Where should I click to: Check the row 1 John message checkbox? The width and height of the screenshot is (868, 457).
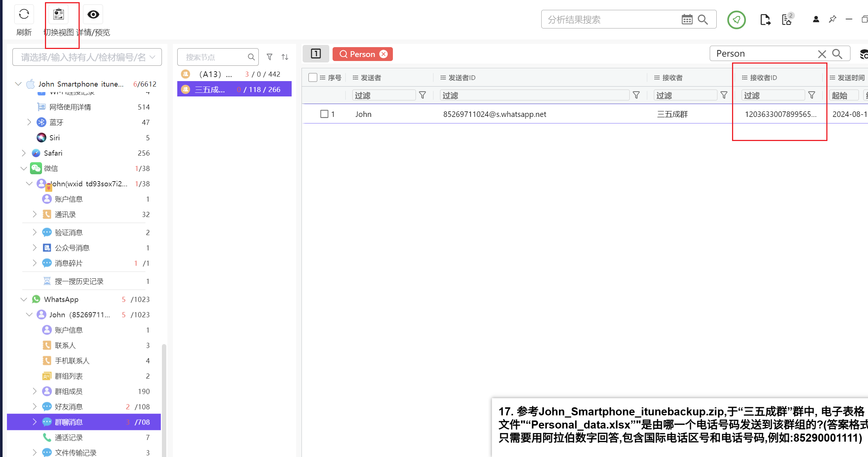(324, 114)
